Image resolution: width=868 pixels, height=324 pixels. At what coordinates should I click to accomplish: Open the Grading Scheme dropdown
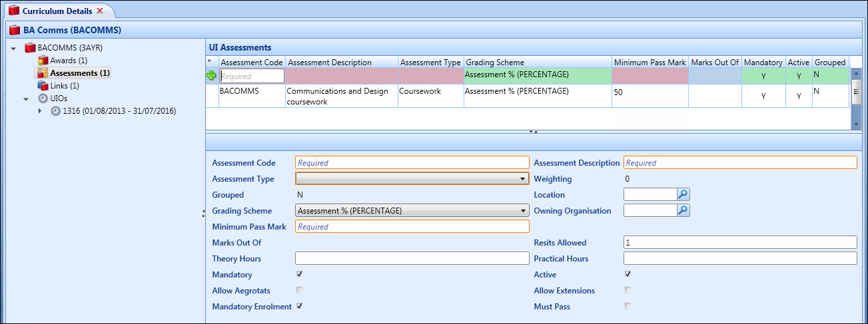coord(412,211)
